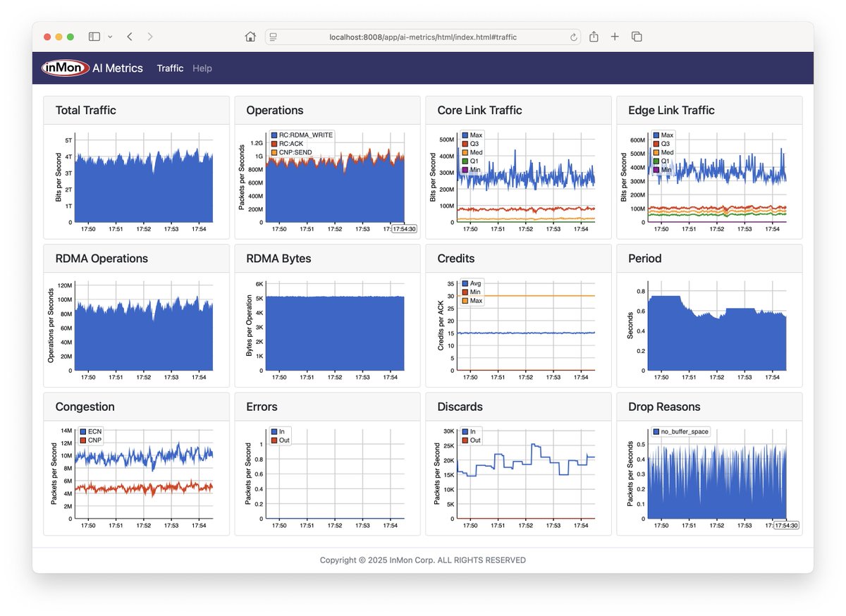
Task: Click the AI Metrics title link
Action: (x=118, y=68)
